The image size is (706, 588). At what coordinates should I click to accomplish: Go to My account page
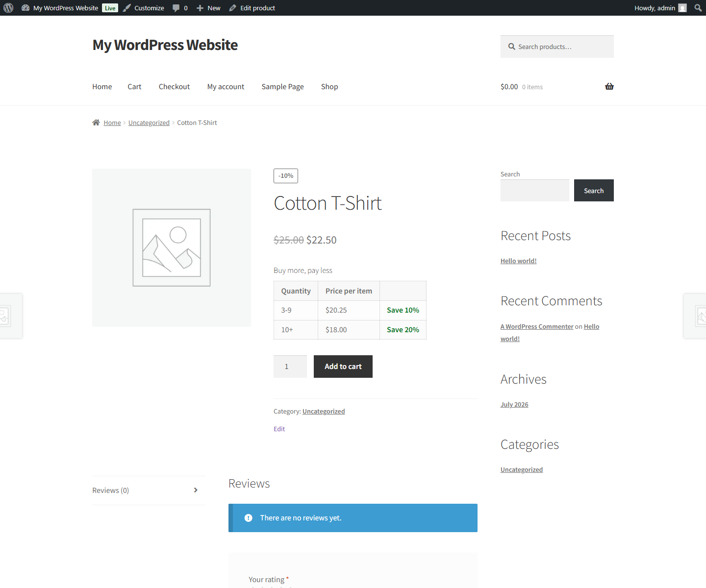coord(226,87)
